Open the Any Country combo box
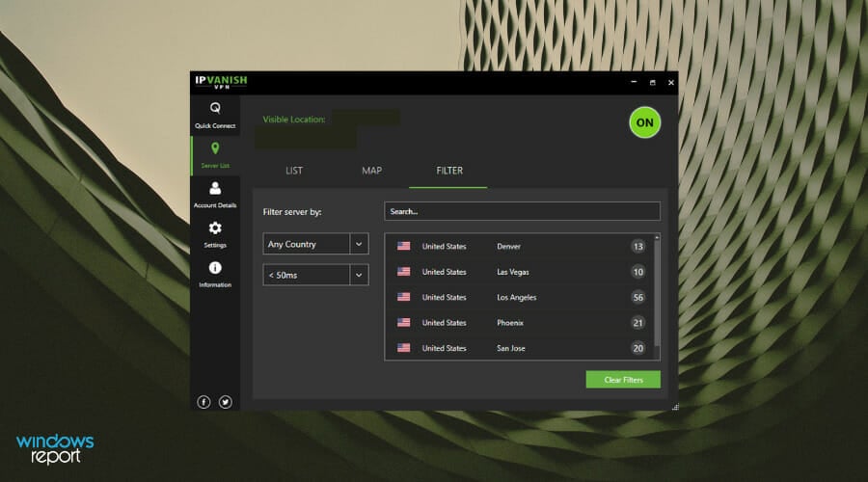This screenshot has height=482, width=868. coord(315,244)
